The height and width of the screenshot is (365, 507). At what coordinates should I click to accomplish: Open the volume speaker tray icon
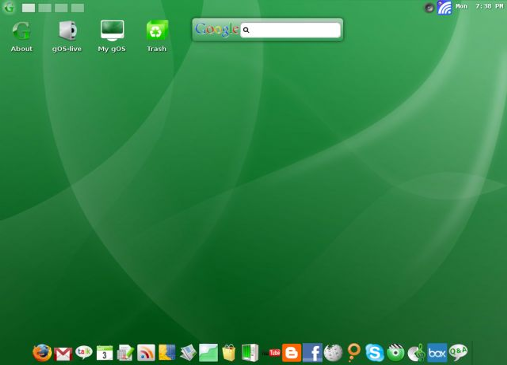click(x=429, y=7)
